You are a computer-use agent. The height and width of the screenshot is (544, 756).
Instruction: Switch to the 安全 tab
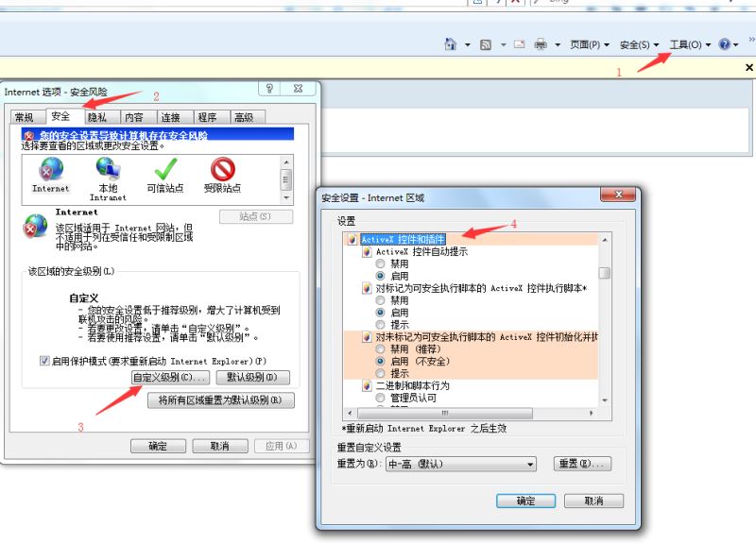click(x=60, y=116)
